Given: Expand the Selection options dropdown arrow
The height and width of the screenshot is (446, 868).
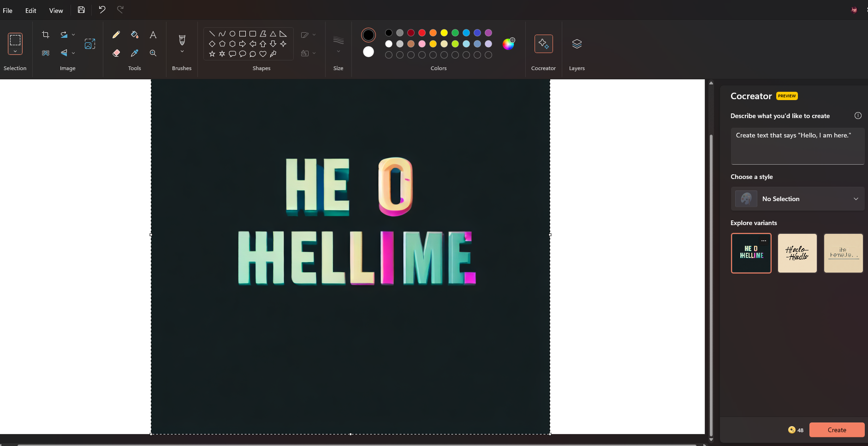Looking at the screenshot, I should (x=15, y=51).
